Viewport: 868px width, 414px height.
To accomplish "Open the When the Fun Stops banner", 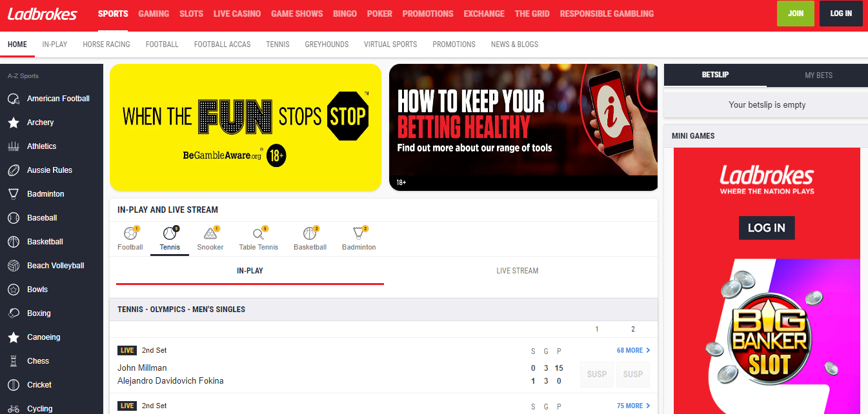I will point(245,127).
